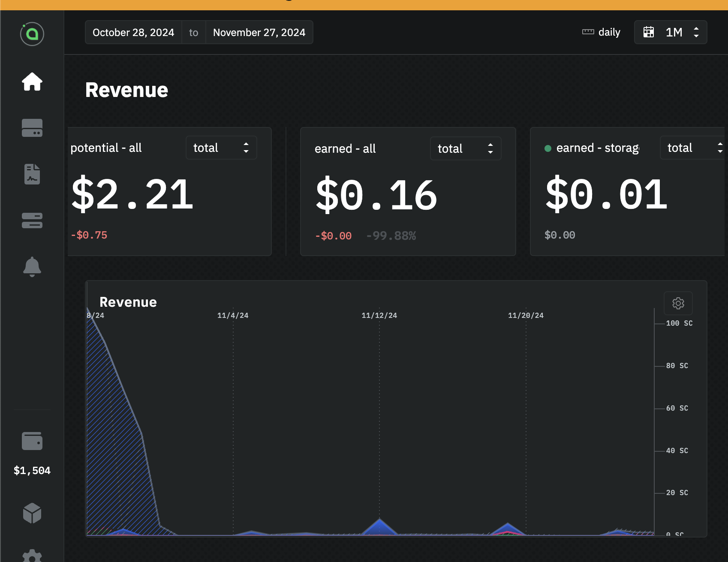Click the 100 SC axis label
Viewport: 728px width, 562px height.
[680, 323]
